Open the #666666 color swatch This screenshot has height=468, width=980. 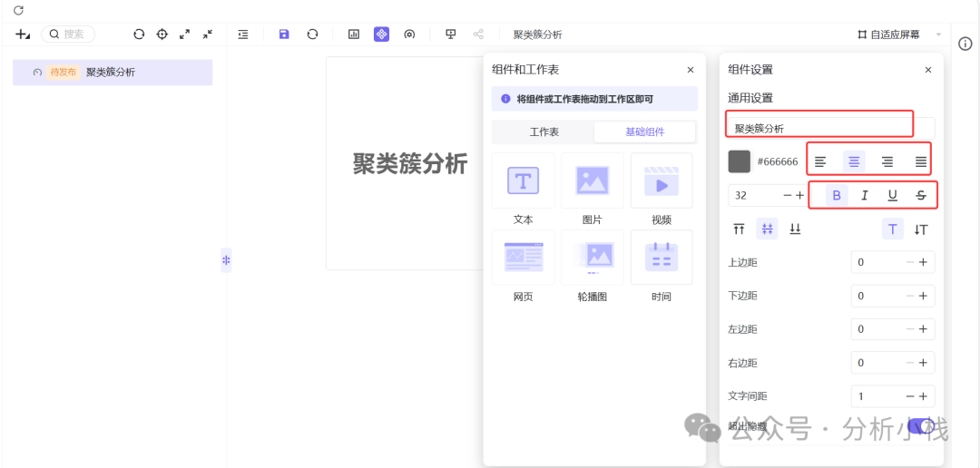coord(740,161)
